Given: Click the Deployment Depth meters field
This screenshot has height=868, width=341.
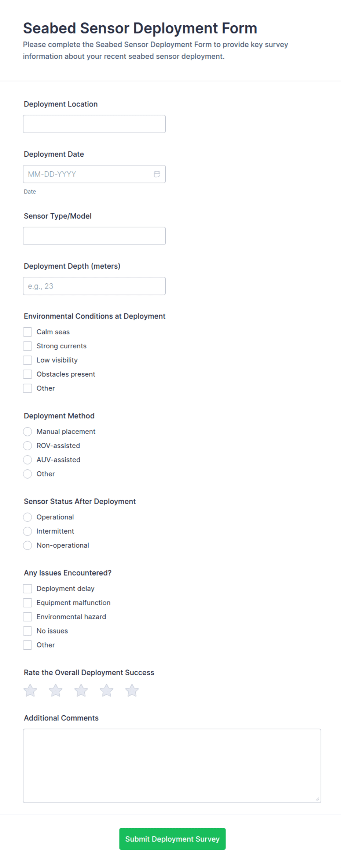Looking at the screenshot, I should pyautogui.click(x=94, y=286).
